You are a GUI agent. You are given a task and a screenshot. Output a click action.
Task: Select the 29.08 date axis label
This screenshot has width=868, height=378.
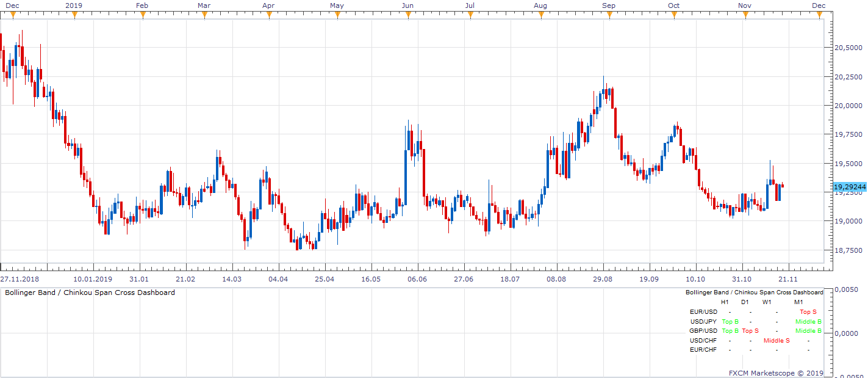tap(603, 278)
